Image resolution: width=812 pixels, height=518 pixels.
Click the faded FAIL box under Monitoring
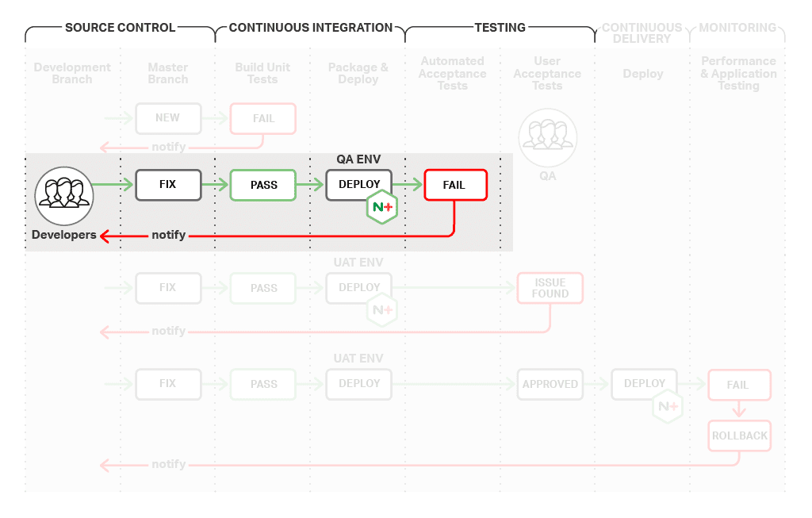point(740,385)
